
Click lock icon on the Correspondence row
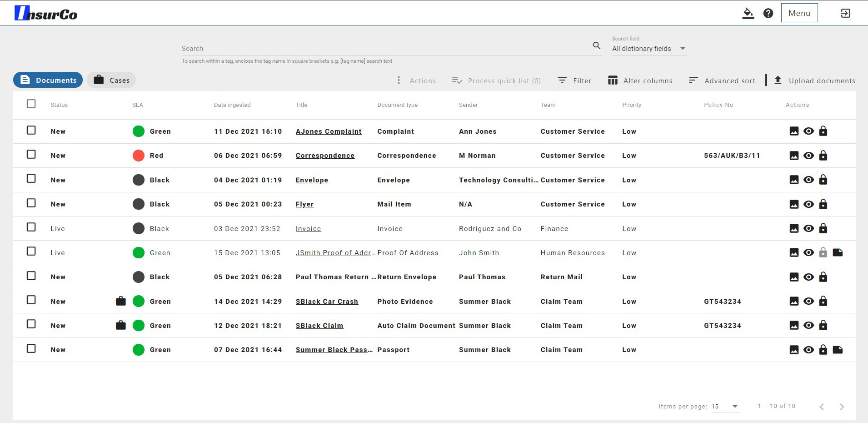pyautogui.click(x=823, y=156)
